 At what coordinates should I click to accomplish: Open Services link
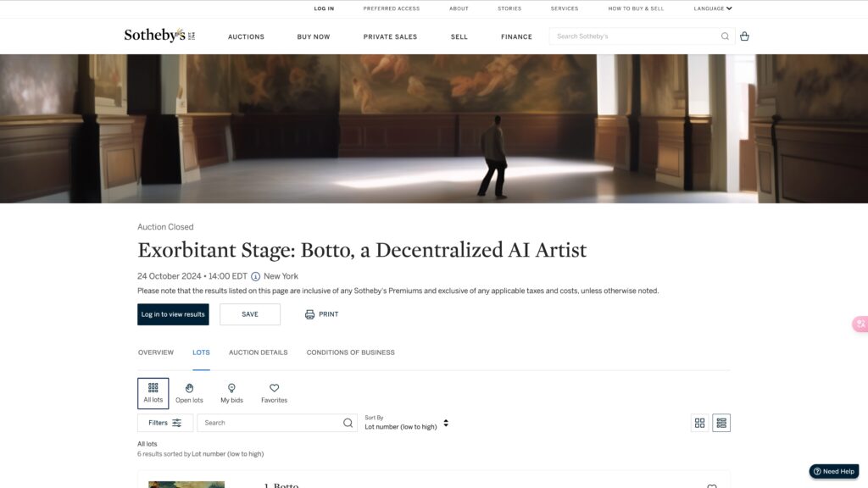pyautogui.click(x=564, y=8)
